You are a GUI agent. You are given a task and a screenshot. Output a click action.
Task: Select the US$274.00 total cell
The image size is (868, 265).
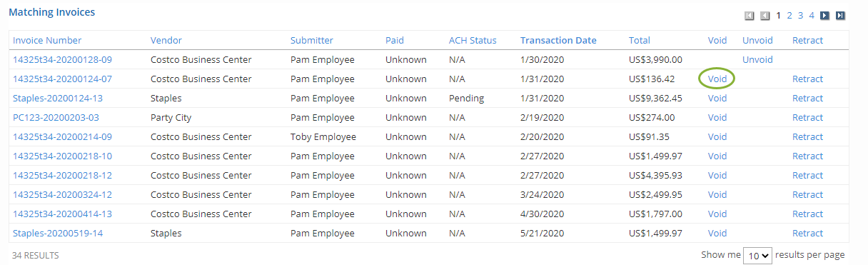coord(652,117)
